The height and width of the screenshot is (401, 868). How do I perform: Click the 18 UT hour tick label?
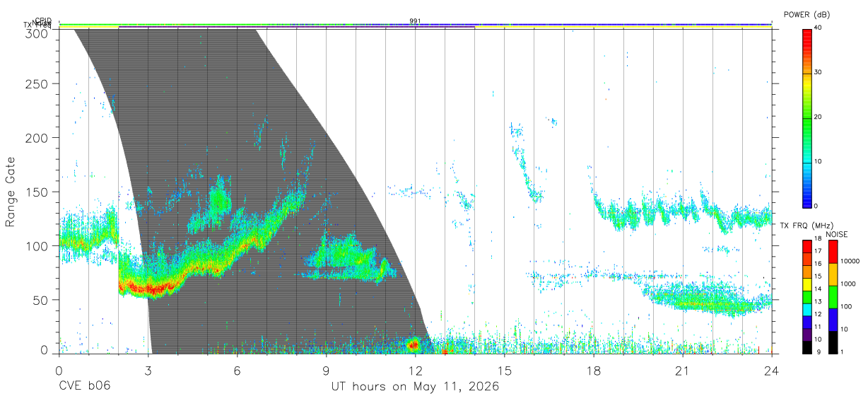[594, 371]
